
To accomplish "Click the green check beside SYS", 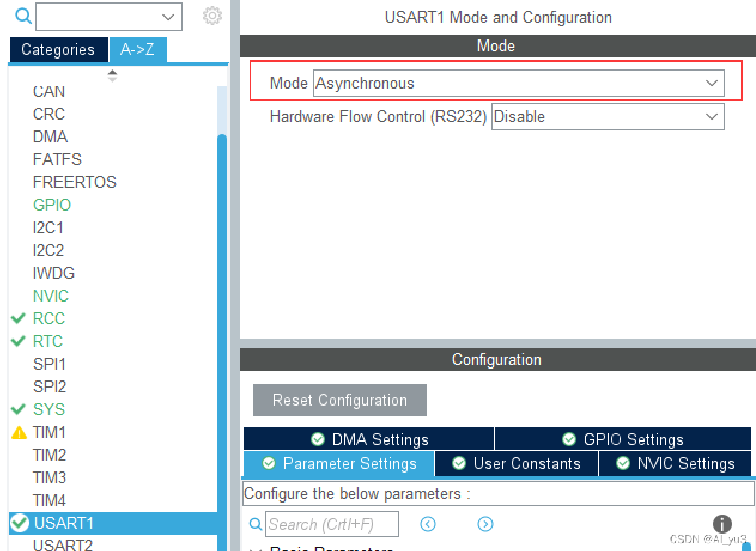I will 19,409.
